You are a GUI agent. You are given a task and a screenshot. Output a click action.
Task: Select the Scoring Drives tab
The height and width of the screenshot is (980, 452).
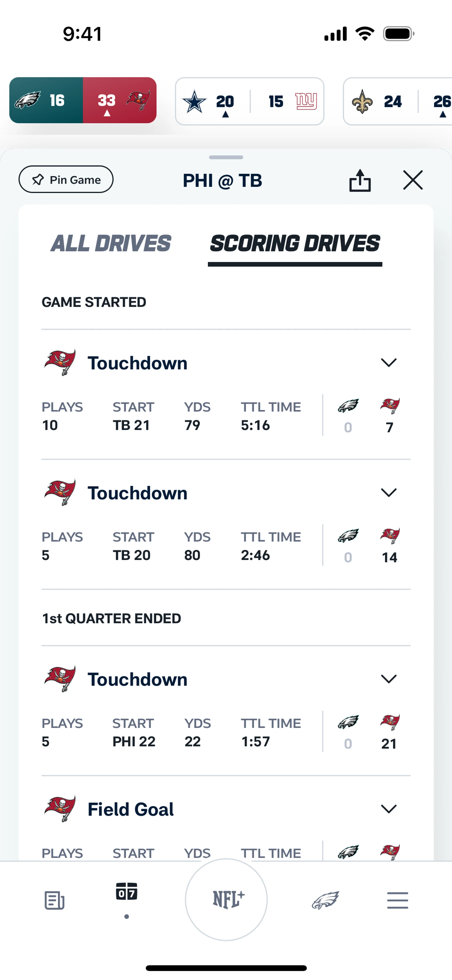pos(295,243)
